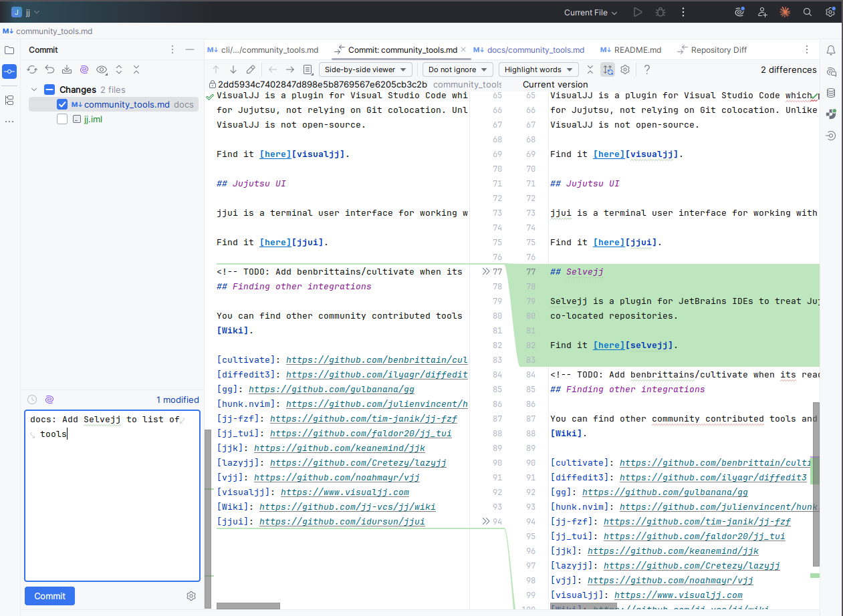Apply change arrow at line 77
Viewport: 843px width, 616px height.
[x=486, y=272]
